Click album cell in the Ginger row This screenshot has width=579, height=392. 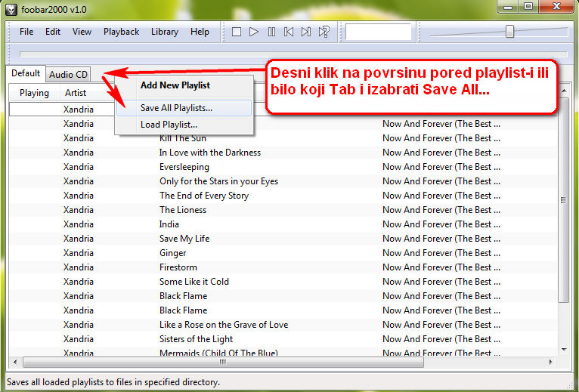coord(441,253)
